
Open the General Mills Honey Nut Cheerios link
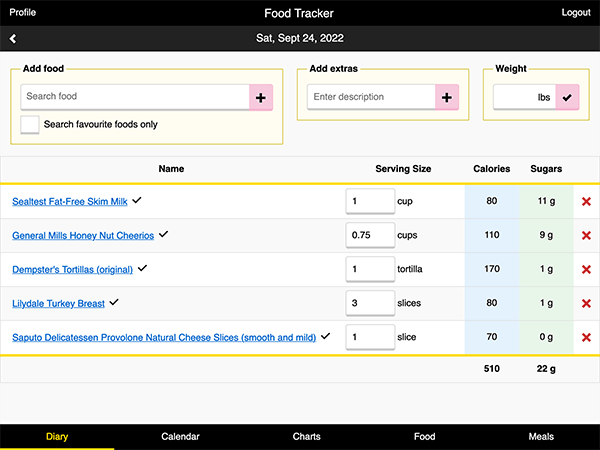pyautogui.click(x=83, y=236)
